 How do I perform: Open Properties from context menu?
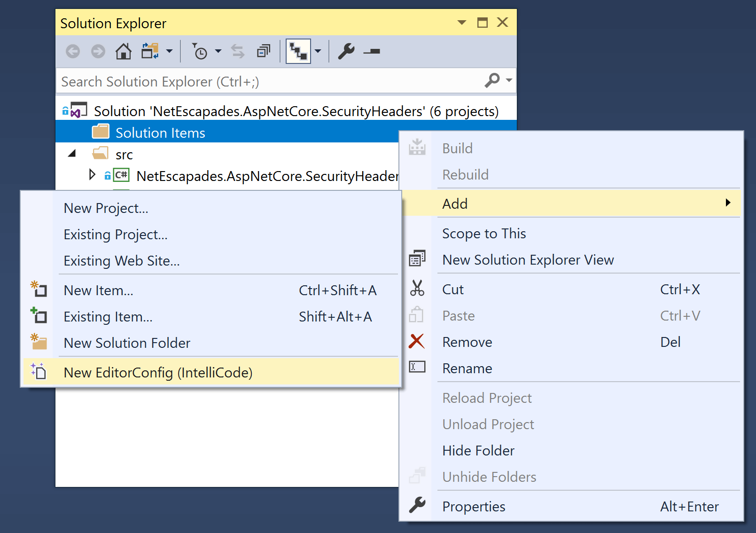tap(571, 507)
